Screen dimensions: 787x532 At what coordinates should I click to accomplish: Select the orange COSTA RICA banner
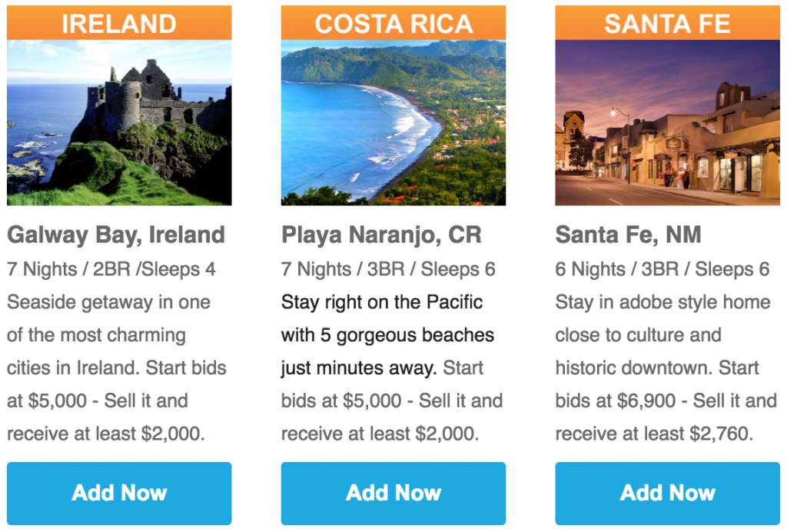click(393, 23)
